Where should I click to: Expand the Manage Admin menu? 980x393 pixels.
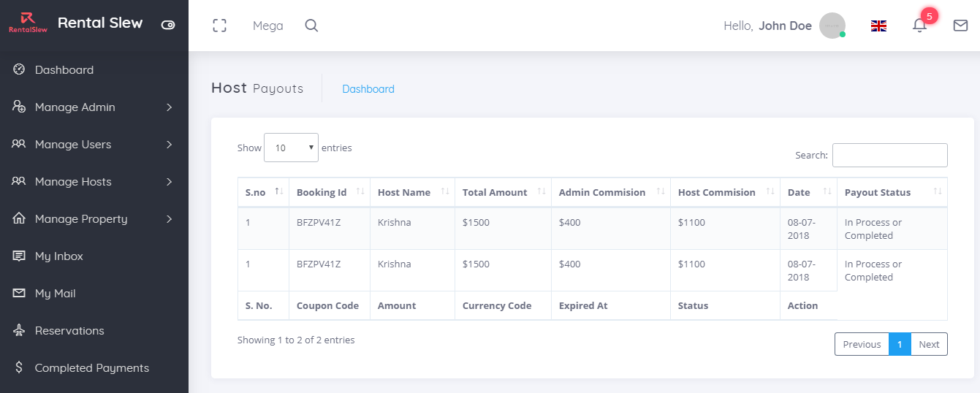(169, 107)
